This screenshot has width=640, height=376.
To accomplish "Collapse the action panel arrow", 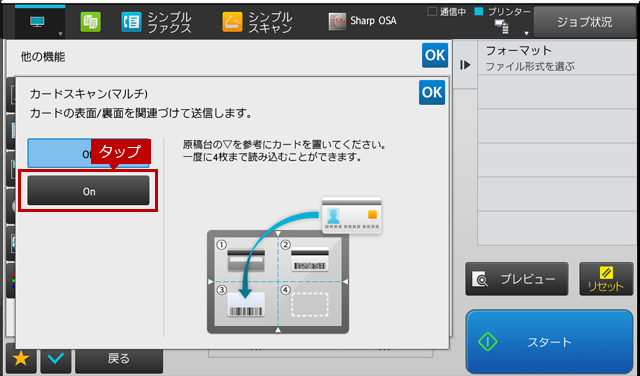I will 465,65.
